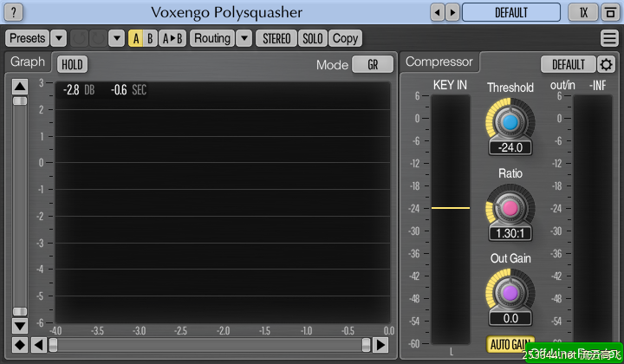Click the KEY IN meter label
The image size is (624, 364).
(450, 85)
